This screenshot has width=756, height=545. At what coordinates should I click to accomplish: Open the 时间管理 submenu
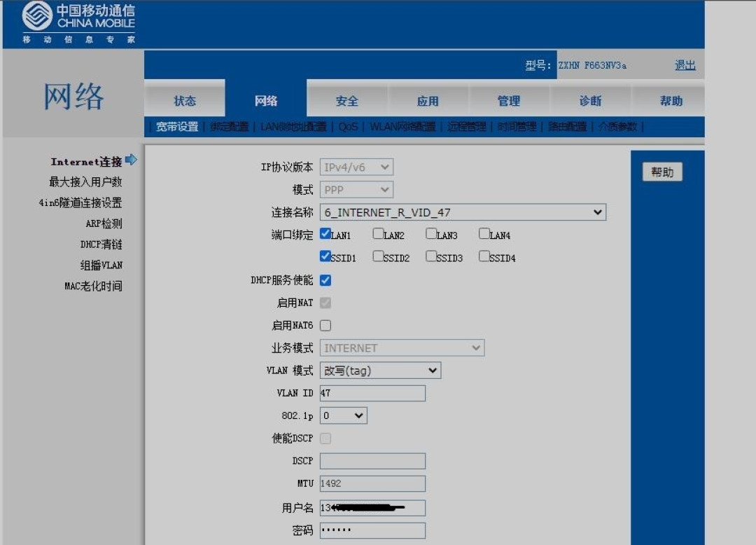click(517, 127)
